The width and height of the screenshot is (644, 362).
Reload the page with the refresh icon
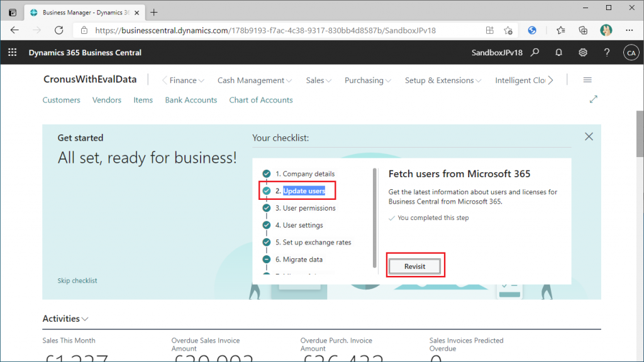coord(59,30)
